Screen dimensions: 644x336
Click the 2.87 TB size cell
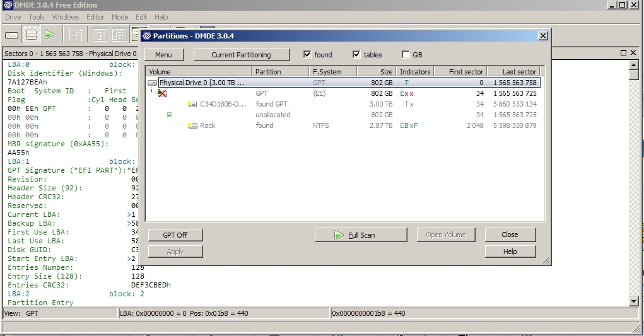(x=381, y=125)
